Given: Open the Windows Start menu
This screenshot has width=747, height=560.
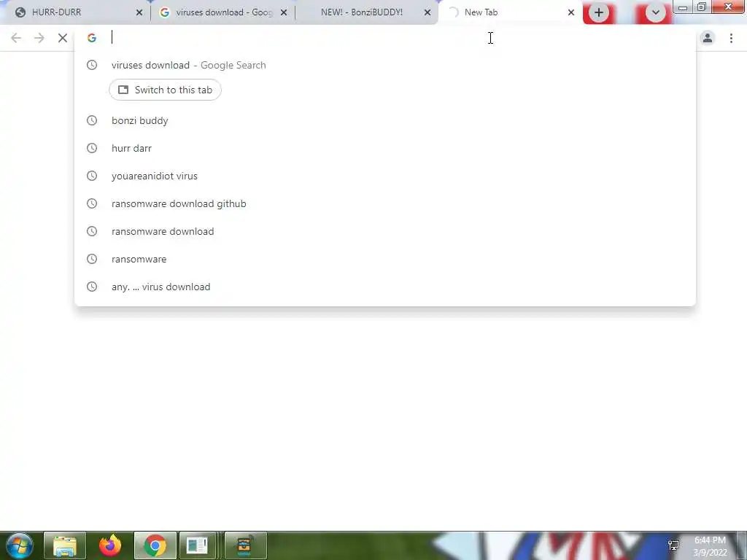Looking at the screenshot, I should (x=19, y=545).
